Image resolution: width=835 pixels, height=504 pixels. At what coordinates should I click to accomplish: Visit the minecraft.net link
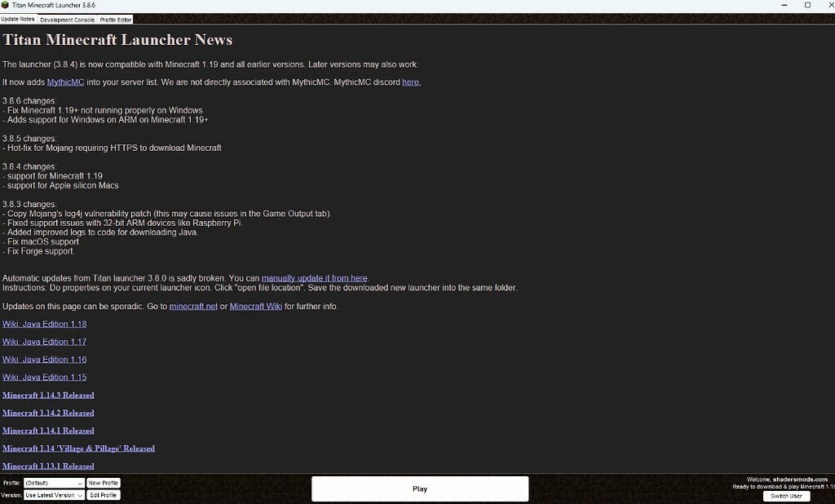click(x=193, y=307)
